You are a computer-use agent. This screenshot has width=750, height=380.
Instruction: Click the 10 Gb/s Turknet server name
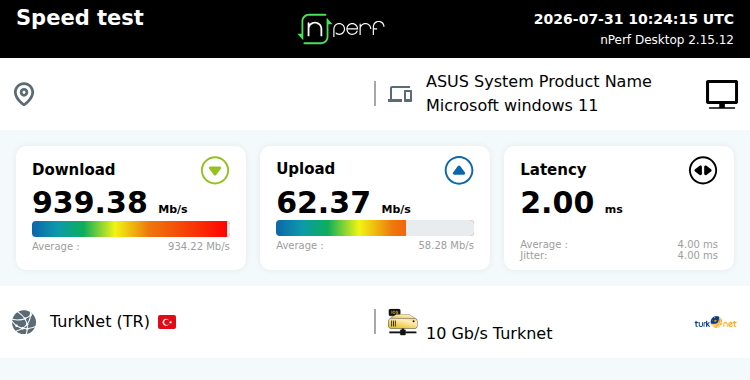click(x=489, y=334)
